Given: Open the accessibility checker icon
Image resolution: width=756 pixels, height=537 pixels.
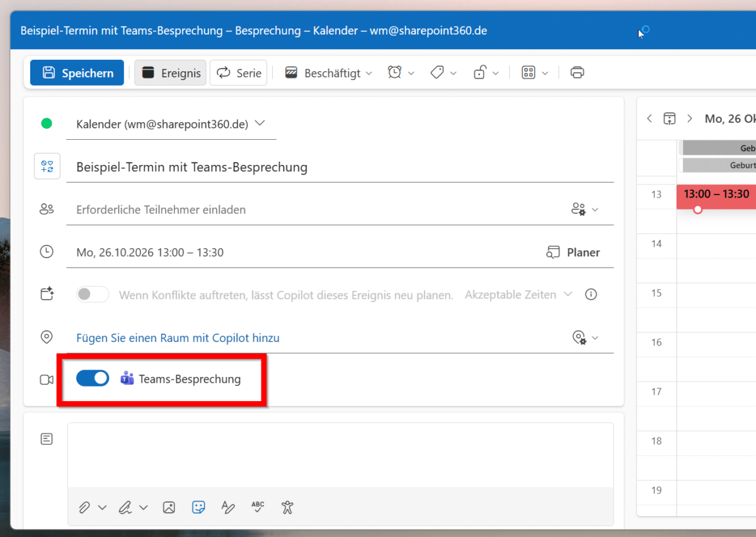Looking at the screenshot, I should (x=288, y=507).
